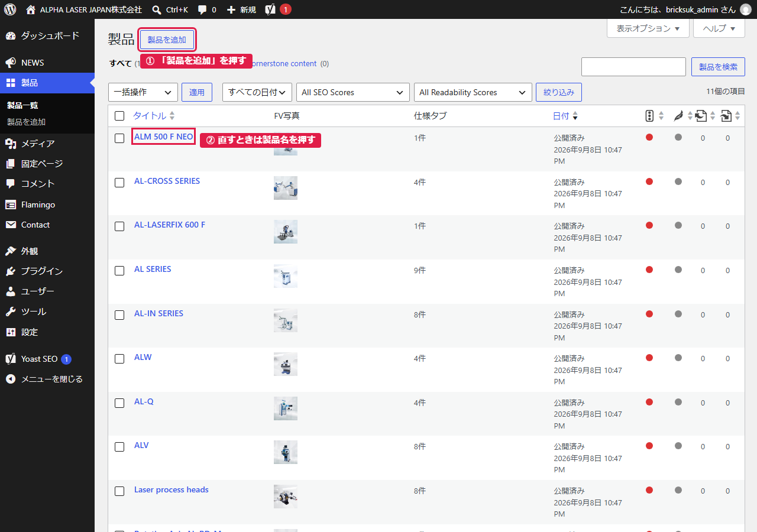Screen dimensions: 757x532
Task: Click the ALV FV photo thumbnail
Action: 286,452
